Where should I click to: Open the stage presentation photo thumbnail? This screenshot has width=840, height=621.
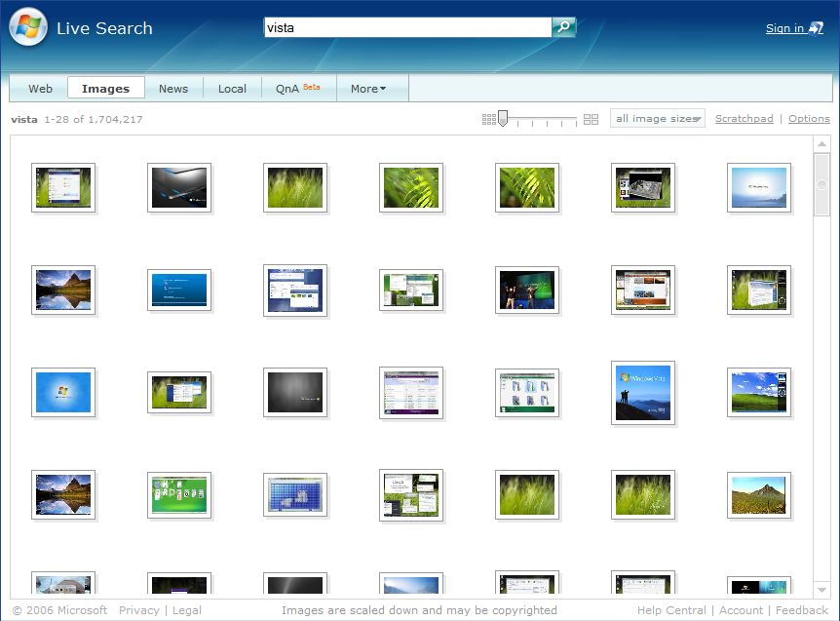point(526,290)
